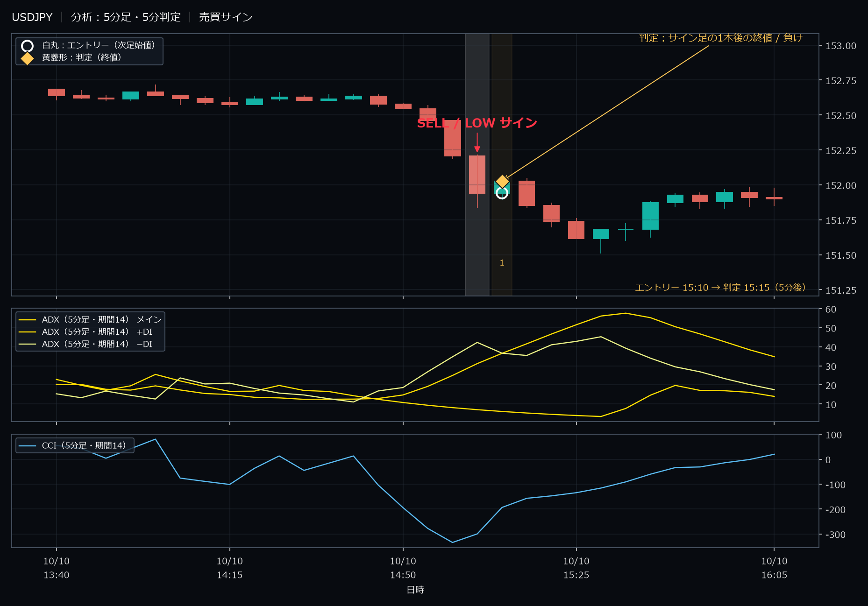Viewport: 868px width, 606px height.
Task: Click the CCI（5分足・期間14） legend entry
Action: pyautogui.click(x=72, y=446)
